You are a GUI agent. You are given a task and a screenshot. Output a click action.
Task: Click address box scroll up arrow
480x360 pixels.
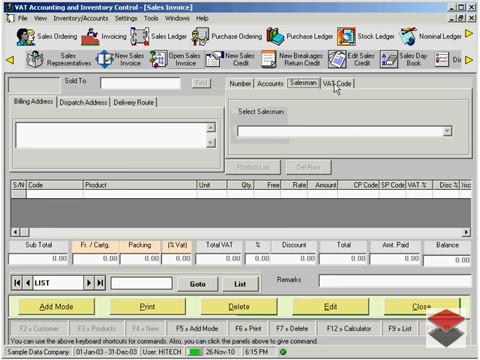[x=211, y=127]
